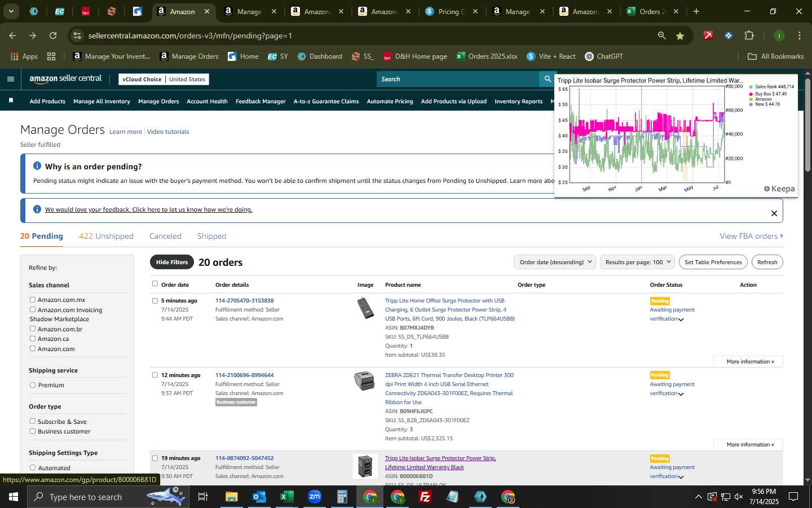Check the Amazon.com sales channel box
The image size is (812, 508).
tap(33, 348)
